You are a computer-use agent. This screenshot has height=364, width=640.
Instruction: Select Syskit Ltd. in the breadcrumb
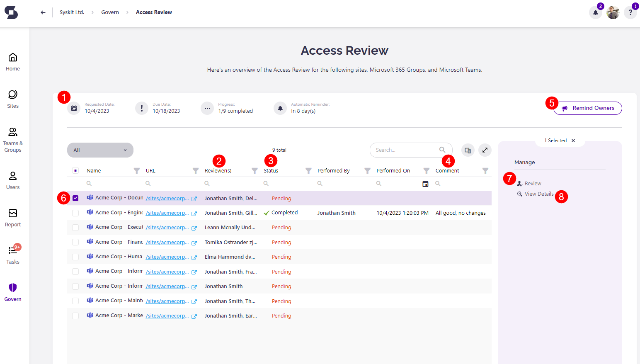coord(72,12)
